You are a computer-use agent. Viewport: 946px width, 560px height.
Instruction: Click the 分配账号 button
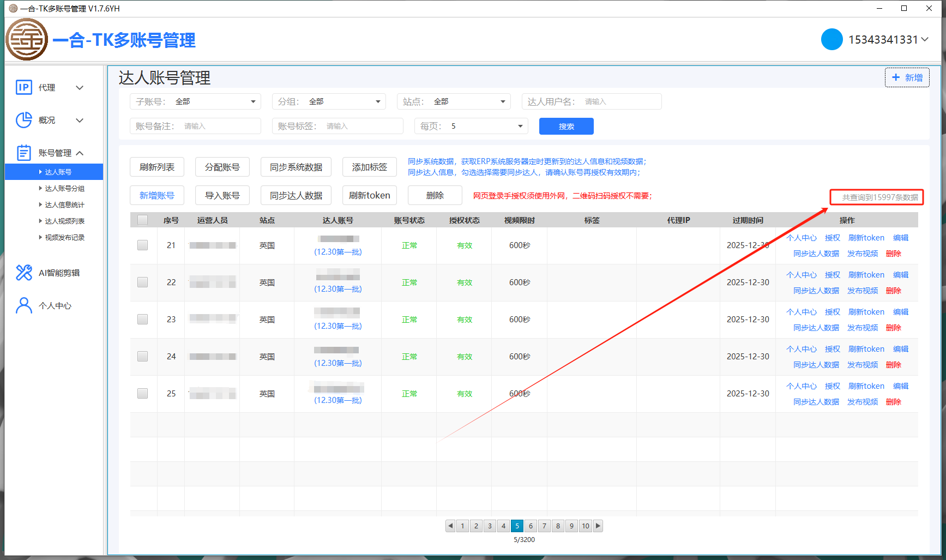222,167
